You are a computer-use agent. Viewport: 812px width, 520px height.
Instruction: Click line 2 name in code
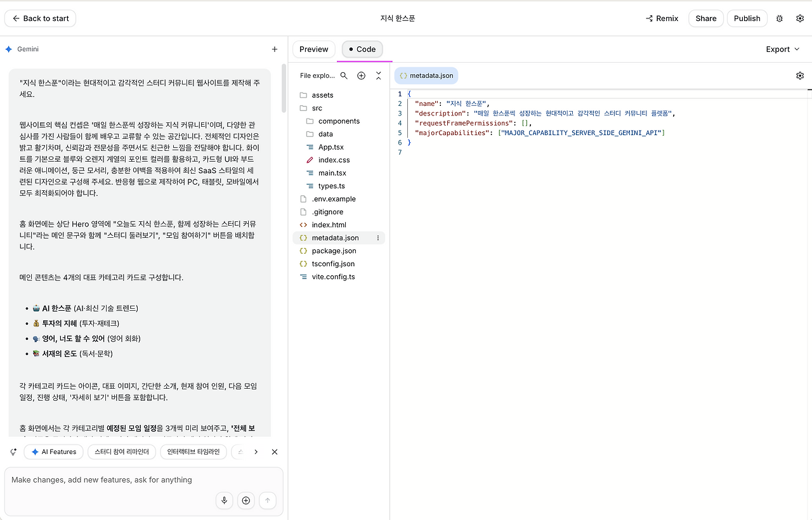452,103
